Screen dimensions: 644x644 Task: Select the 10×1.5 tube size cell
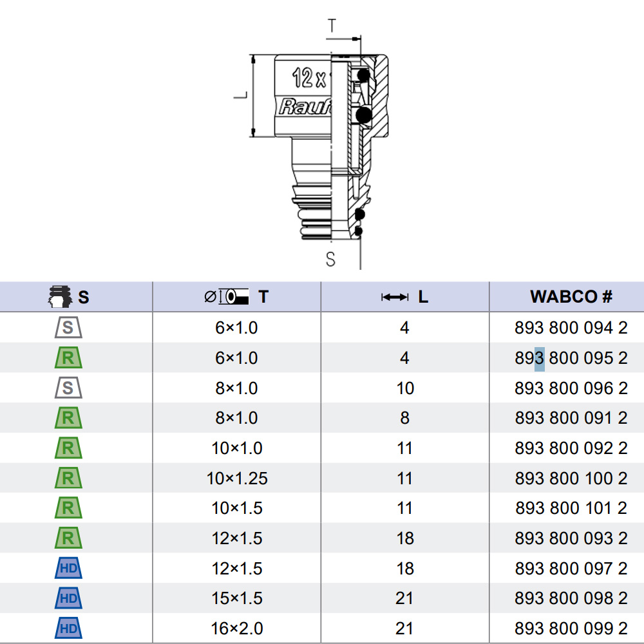tap(237, 508)
